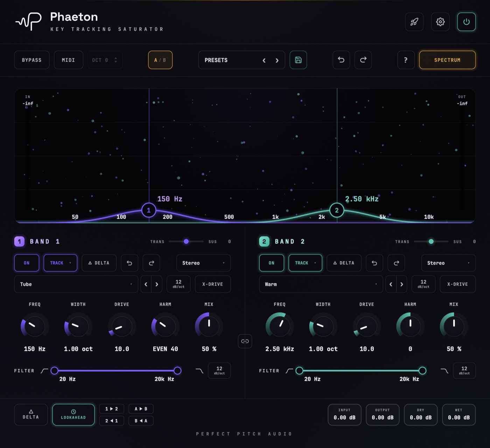Select the next saturation type for Band 1
The height and width of the screenshot is (448, 490).
point(157,284)
